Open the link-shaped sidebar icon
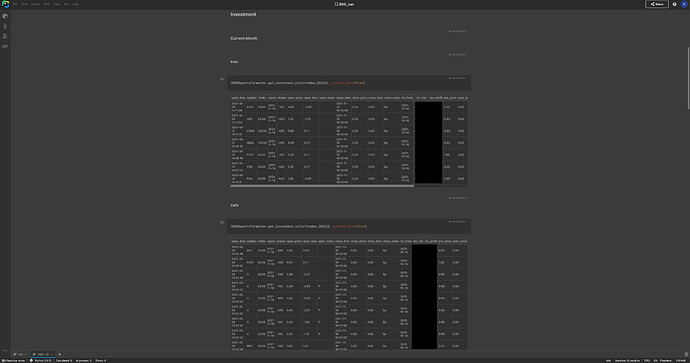Image resolution: width=690 pixels, height=363 pixels. (x=5, y=46)
